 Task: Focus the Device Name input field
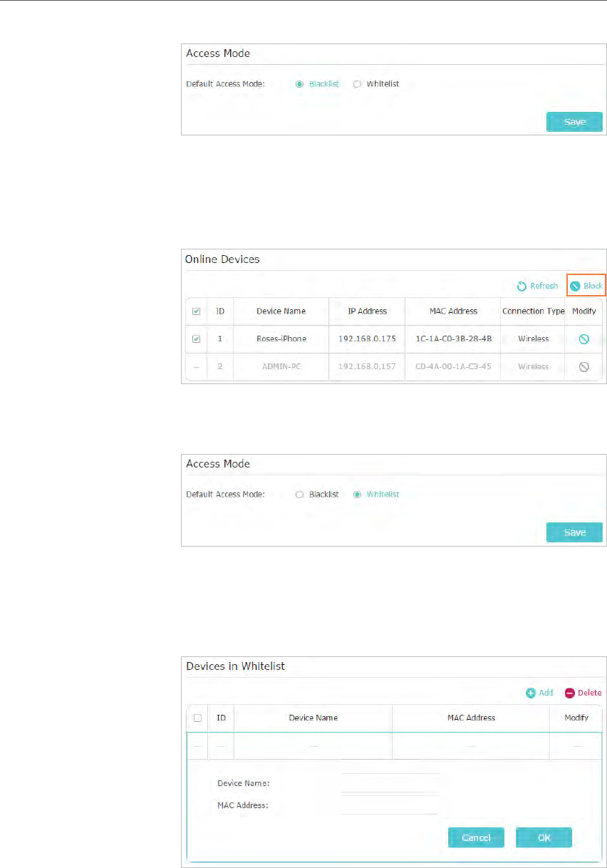(390, 782)
